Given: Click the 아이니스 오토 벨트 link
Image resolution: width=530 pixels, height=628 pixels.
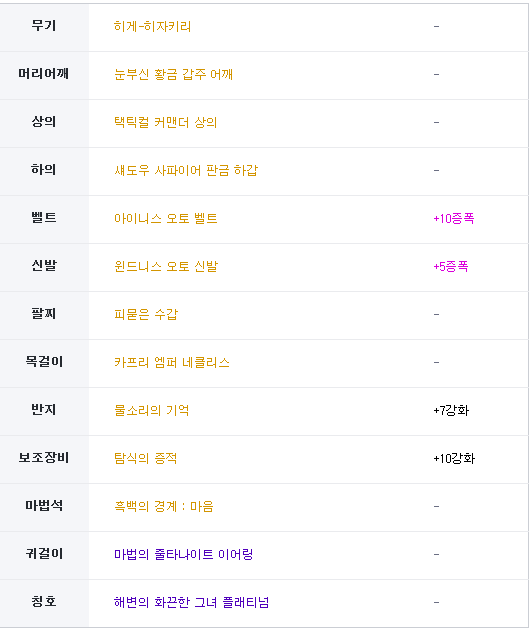Looking at the screenshot, I should (165, 219).
